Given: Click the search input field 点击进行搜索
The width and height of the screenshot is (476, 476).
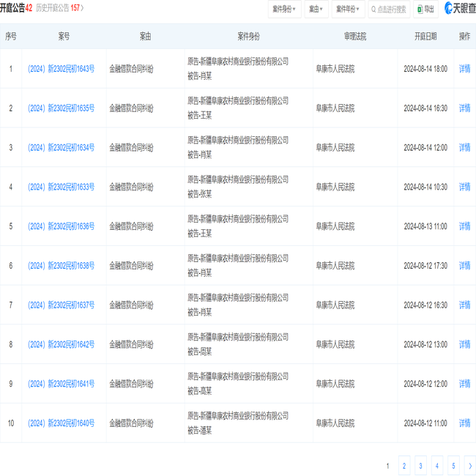Looking at the screenshot, I should coord(389,9).
